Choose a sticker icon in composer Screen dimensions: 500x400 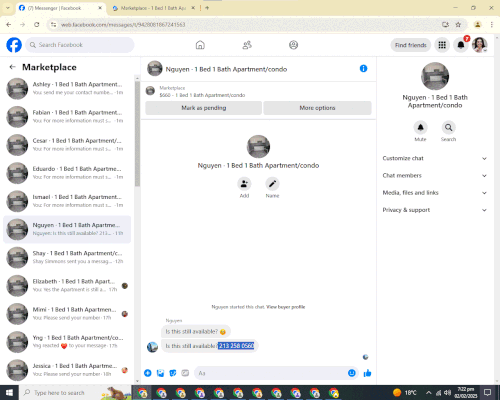(x=173, y=373)
